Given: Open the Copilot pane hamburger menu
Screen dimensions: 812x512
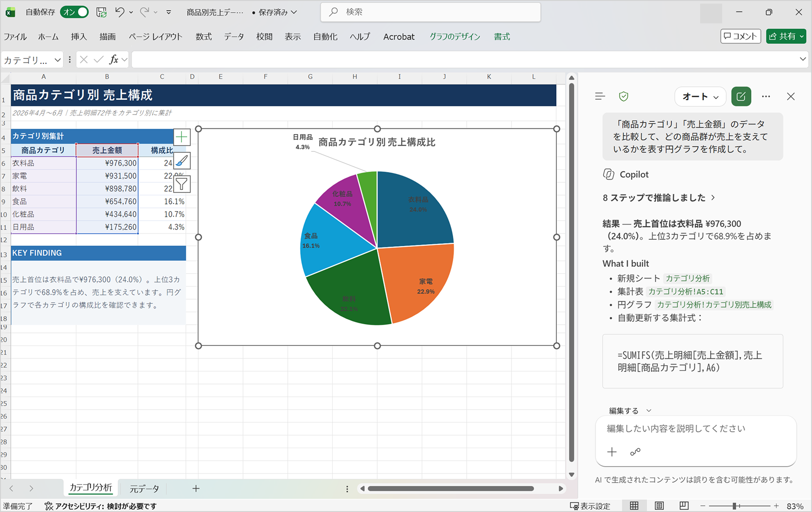Looking at the screenshot, I should coord(600,96).
